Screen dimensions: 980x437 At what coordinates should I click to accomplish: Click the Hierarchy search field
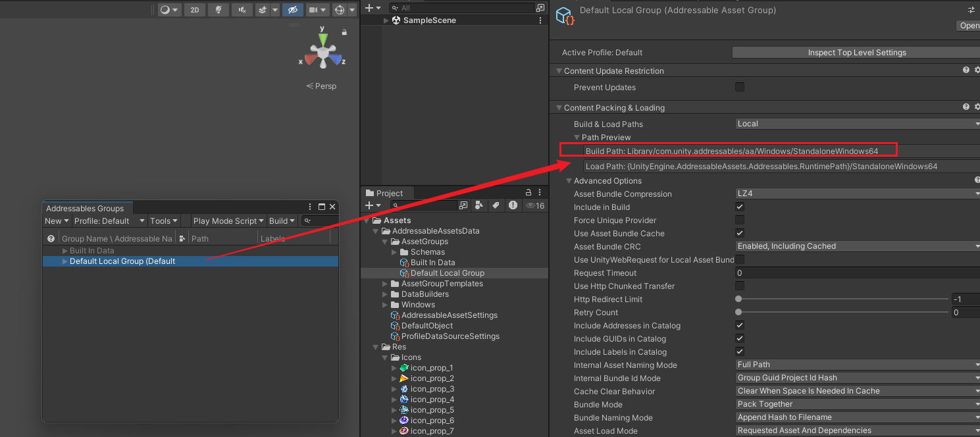point(461,8)
